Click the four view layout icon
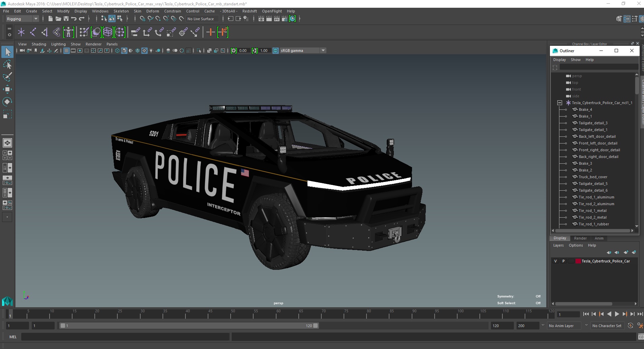The image size is (644, 349). [x=7, y=155]
